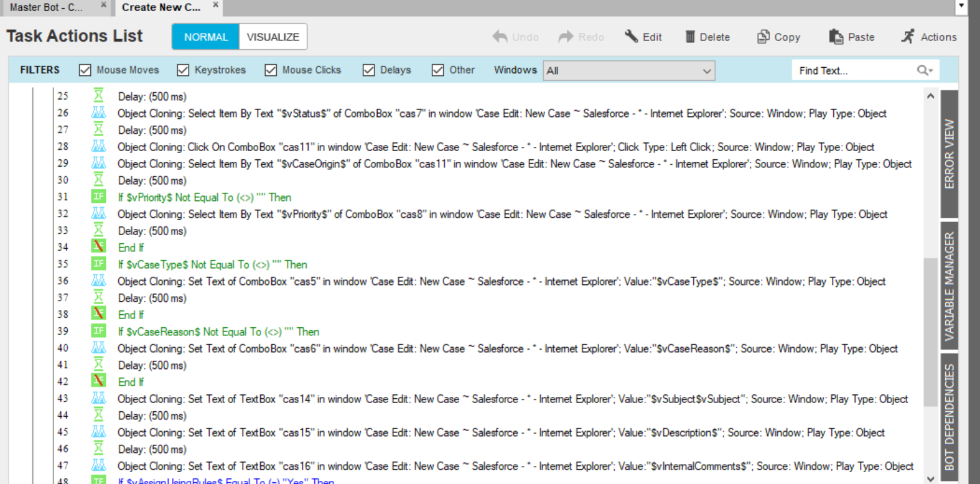Viewport: 980px width, 484px height.
Task: Switch to NORMAL view mode
Action: click(x=206, y=37)
